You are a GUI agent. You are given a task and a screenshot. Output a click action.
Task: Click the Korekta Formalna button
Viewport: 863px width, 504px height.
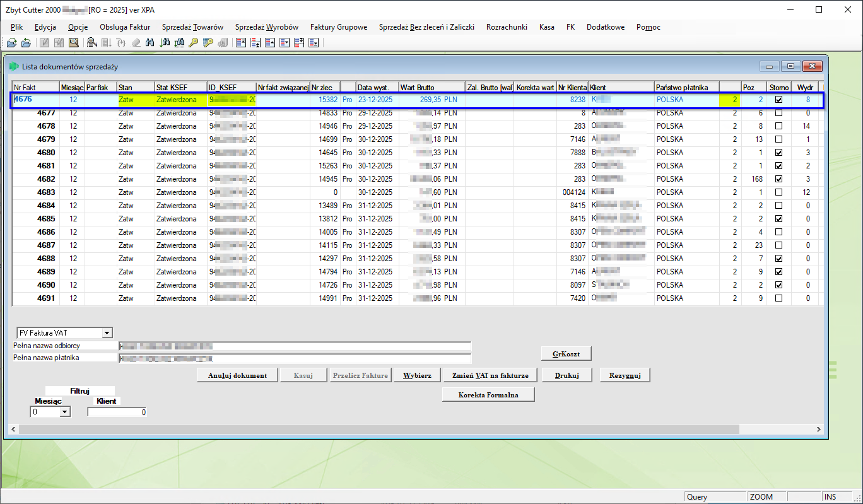(488, 395)
